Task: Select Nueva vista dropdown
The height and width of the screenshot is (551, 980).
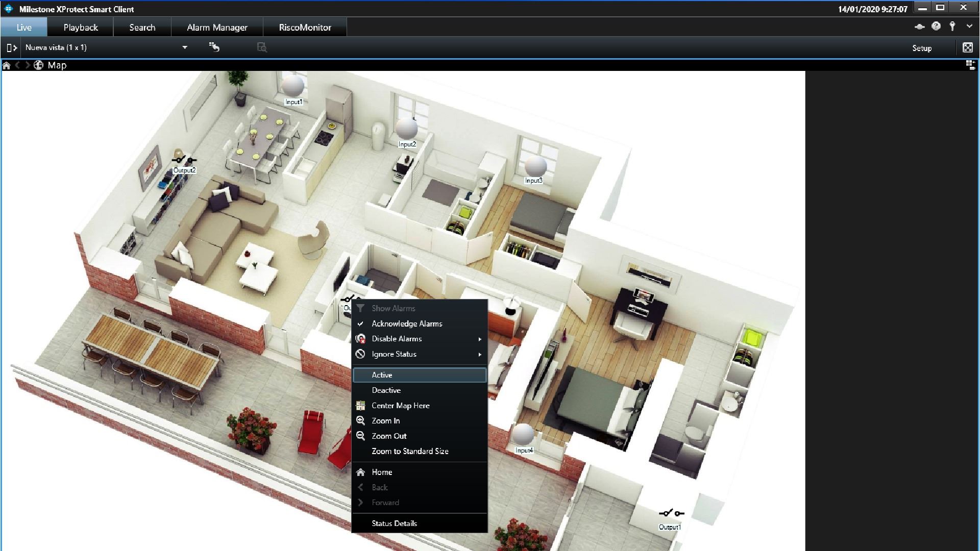Action: click(x=185, y=47)
